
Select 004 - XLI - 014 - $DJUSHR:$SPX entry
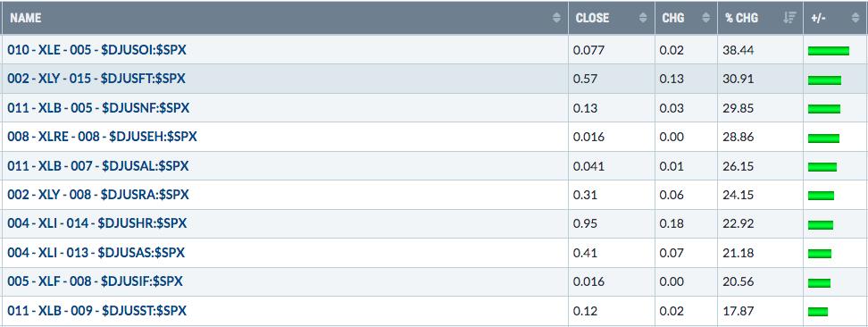96,223
